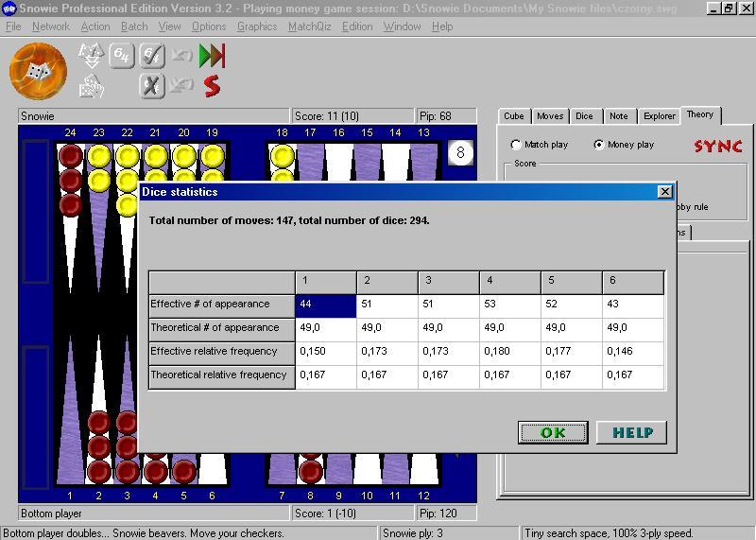Select the effective appearance cell showing 44
Viewport: 756px width, 540px height.
325,305
